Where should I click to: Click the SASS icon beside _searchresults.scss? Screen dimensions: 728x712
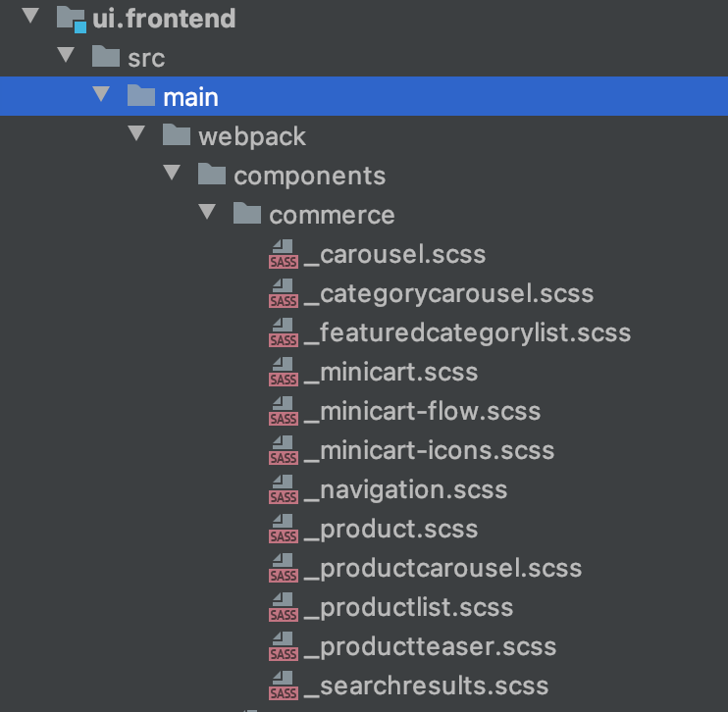coord(284,686)
